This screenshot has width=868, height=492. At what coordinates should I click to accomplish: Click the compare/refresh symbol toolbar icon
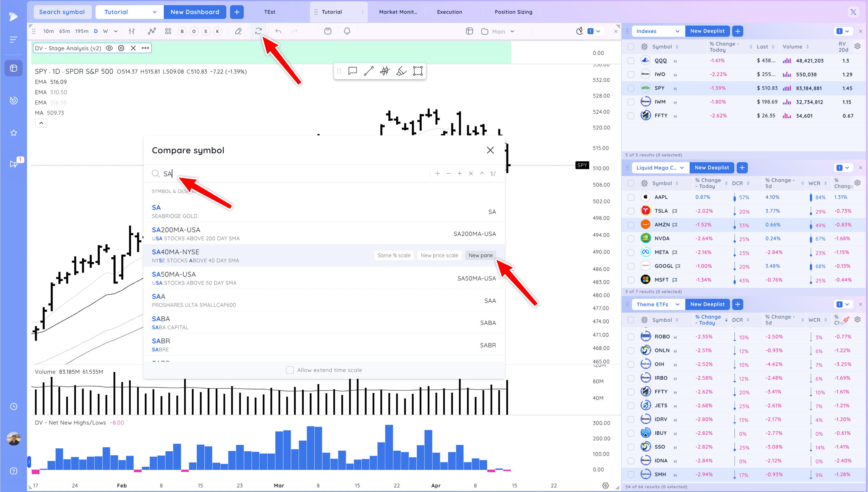258,31
